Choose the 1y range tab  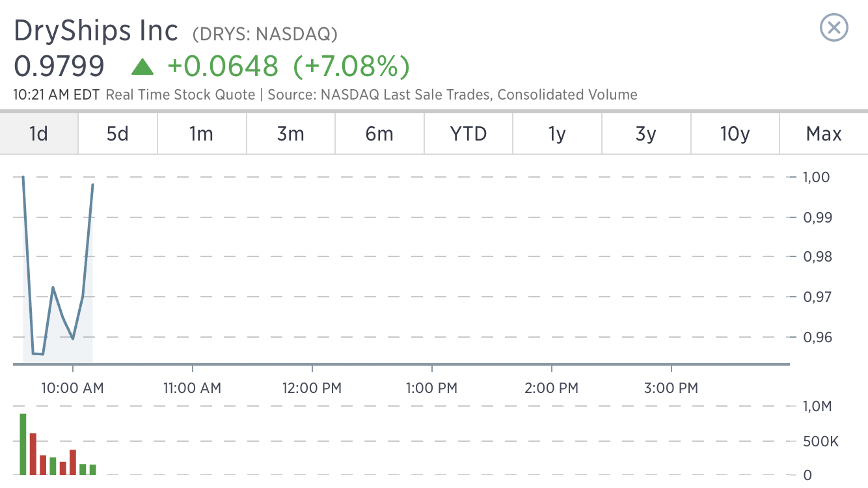click(x=557, y=133)
